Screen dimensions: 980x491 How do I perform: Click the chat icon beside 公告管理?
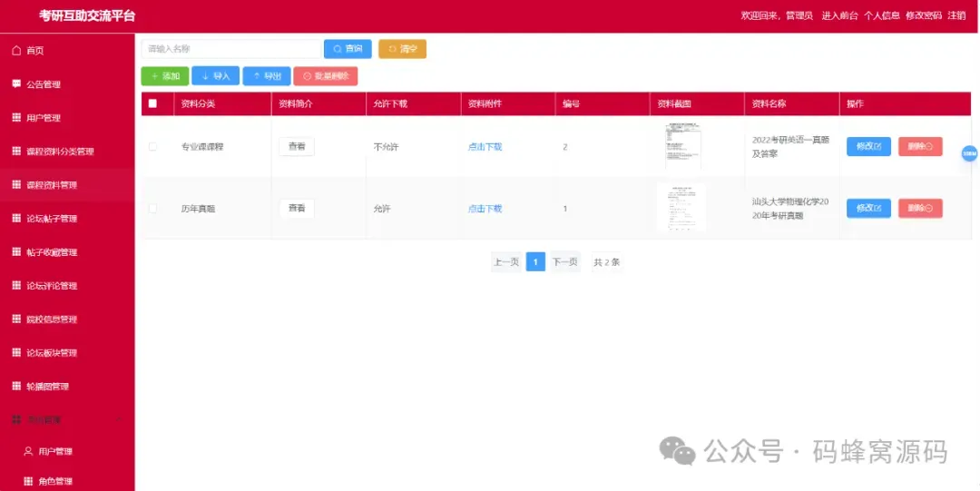pyautogui.click(x=17, y=83)
